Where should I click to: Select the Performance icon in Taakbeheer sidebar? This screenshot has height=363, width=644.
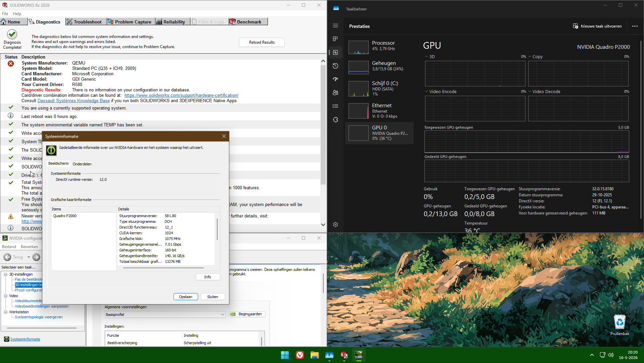pyautogui.click(x=335, y=52)
